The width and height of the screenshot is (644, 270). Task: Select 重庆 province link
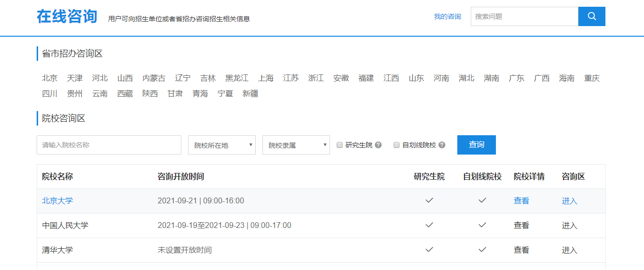(592, 78)
